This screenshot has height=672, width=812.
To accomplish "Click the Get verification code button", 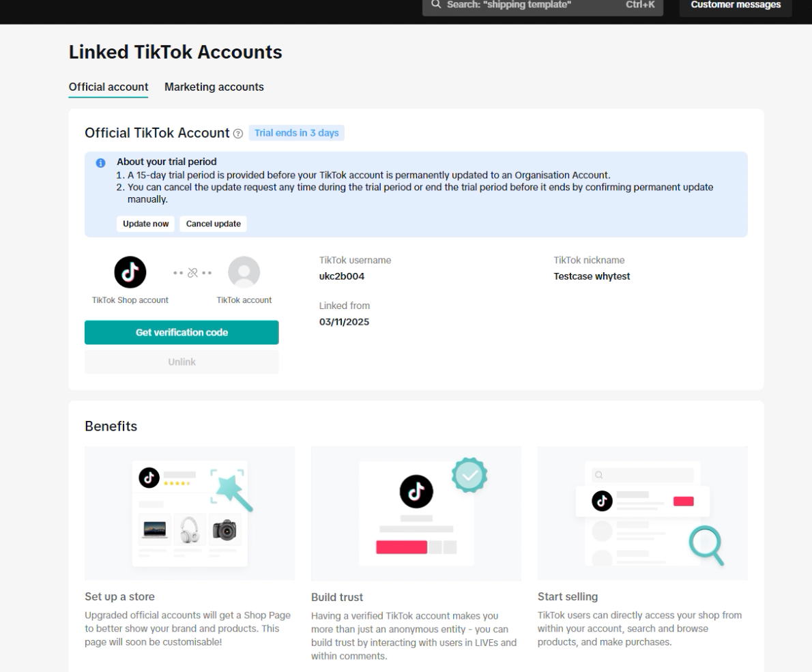I will click(x=182, y=333).
